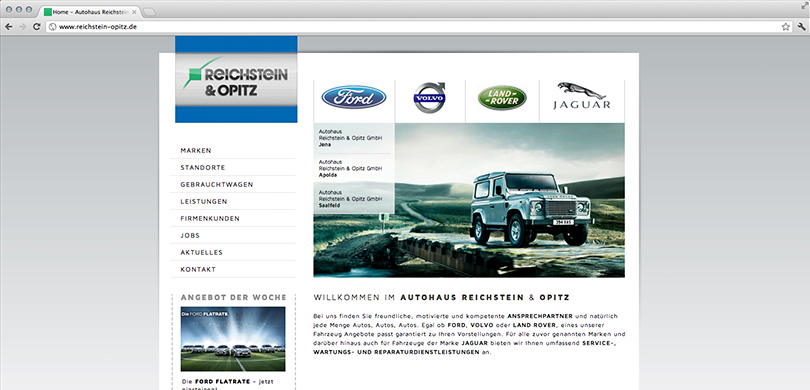Open a new tab beside the Home tab

coord(149,11)
